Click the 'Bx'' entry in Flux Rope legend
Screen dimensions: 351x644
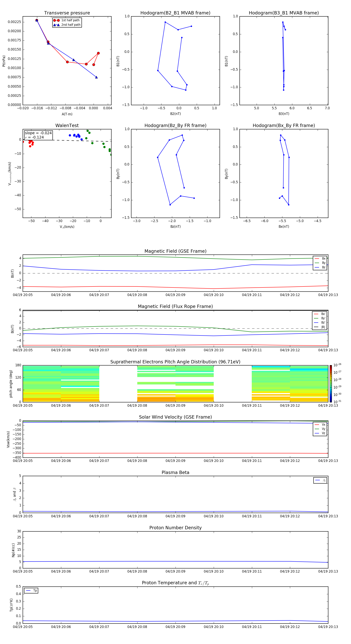(x=320, y=314)
